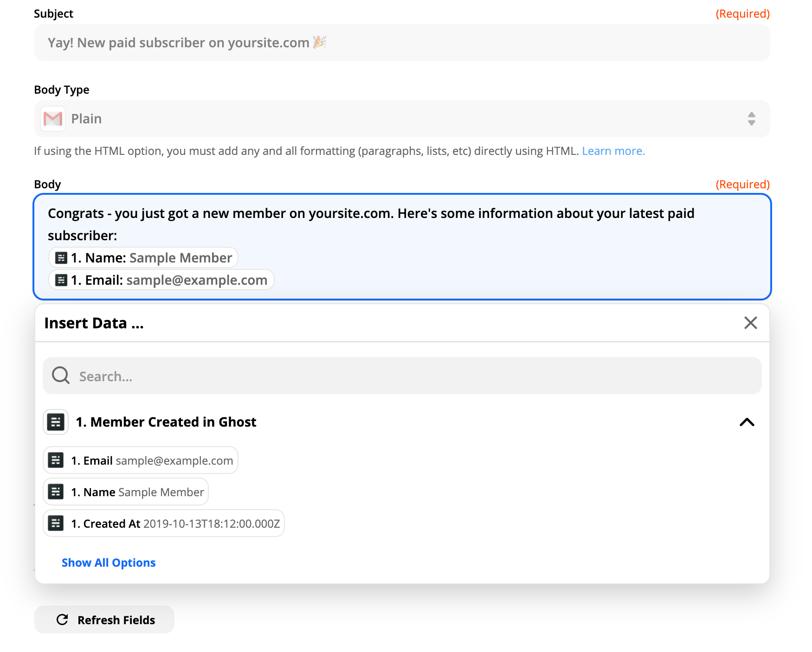Select the Name pill in Body
Viewport: 812px width, 652px height.
click(x=143, y=258)
